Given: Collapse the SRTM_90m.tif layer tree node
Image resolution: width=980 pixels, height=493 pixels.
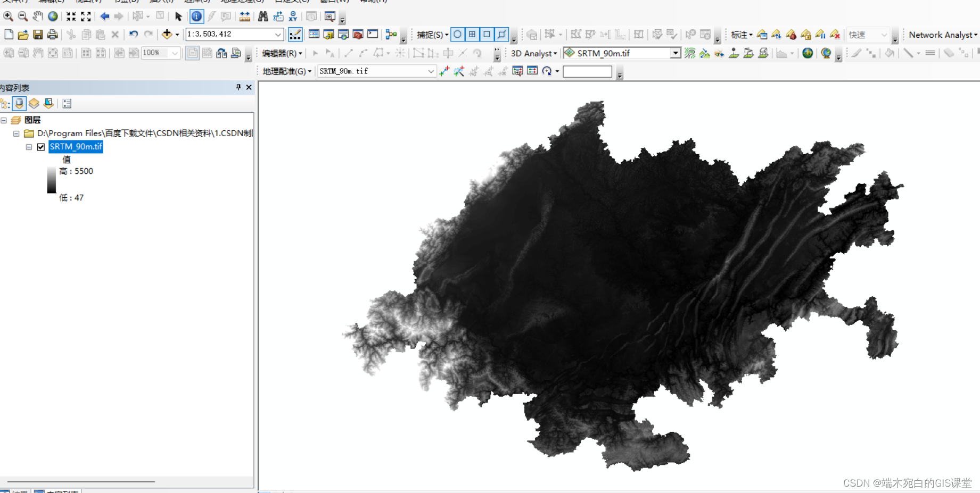Looking at the screenshot, I should coord(29,147).
